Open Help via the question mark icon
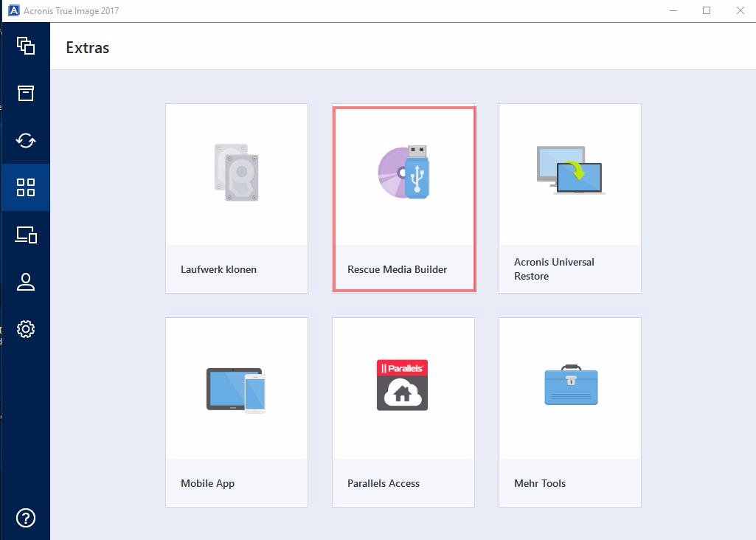 pyautogui.click(x=26, y=519)
